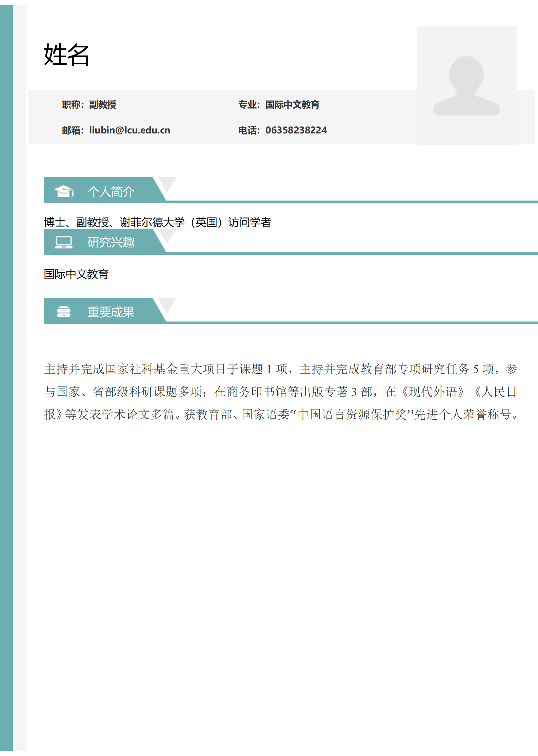Click the phone number 06358238224
538x756 pixels.
[296, 130]
